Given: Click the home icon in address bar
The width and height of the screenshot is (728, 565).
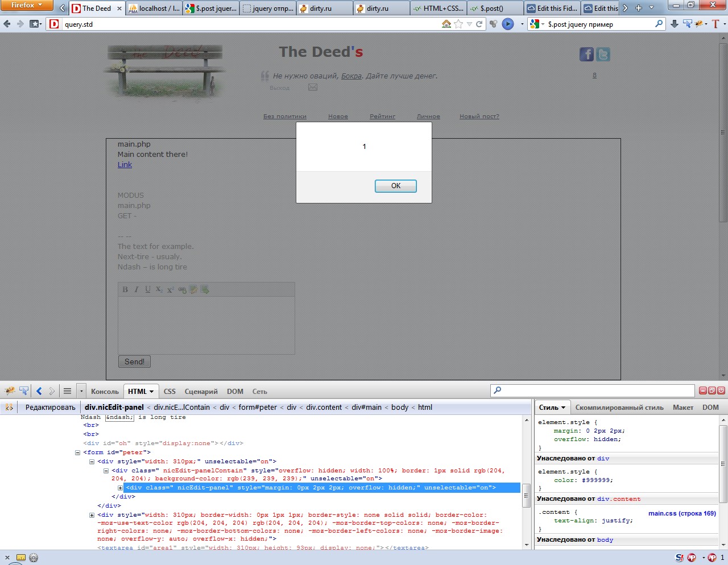Looking at the screenshot, I should 446,24.
